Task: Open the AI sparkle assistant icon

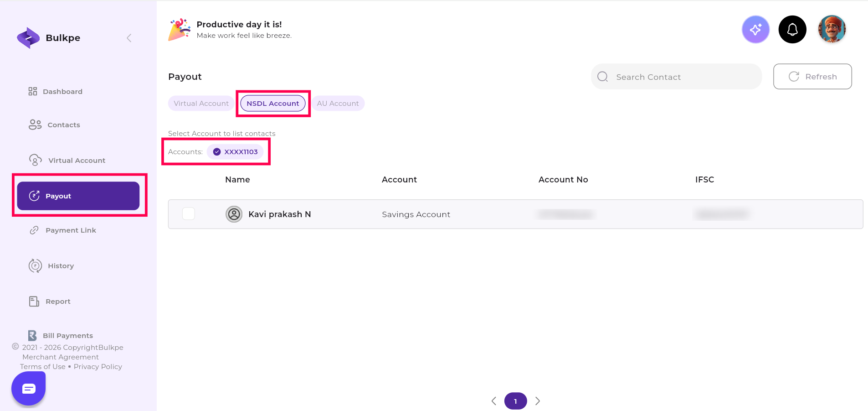Action: pos(755,30)
